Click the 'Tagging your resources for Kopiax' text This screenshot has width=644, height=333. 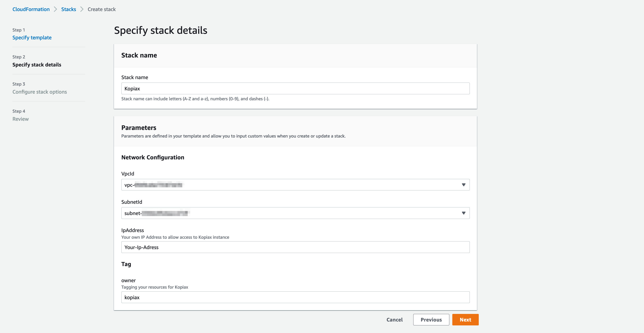[x=155, y=287]
